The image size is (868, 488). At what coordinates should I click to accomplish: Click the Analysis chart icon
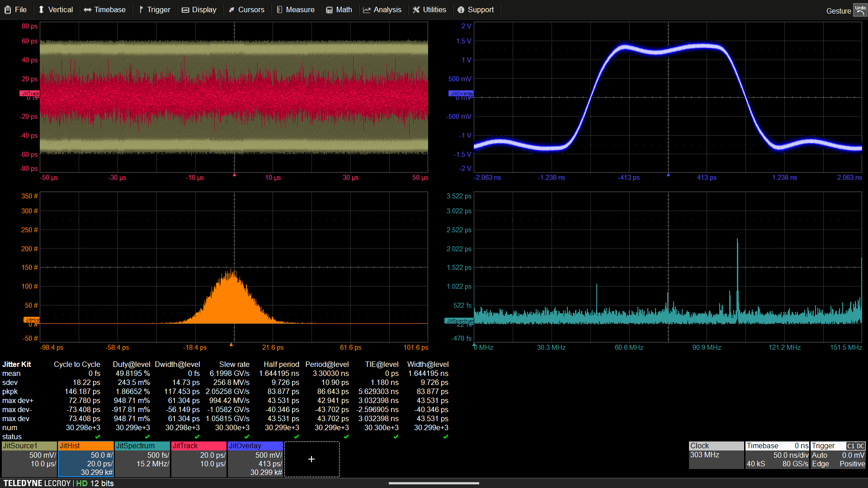pos(367,9)
